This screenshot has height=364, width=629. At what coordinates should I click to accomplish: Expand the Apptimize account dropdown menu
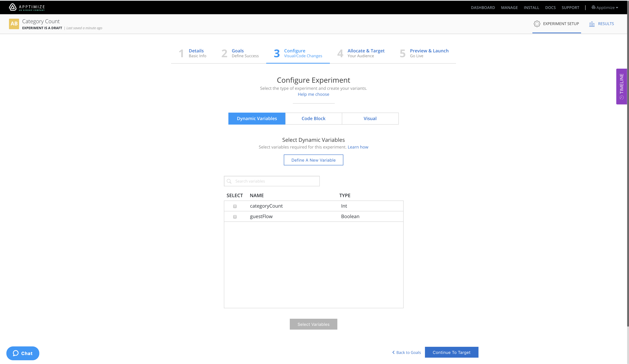tap(607, 7)
